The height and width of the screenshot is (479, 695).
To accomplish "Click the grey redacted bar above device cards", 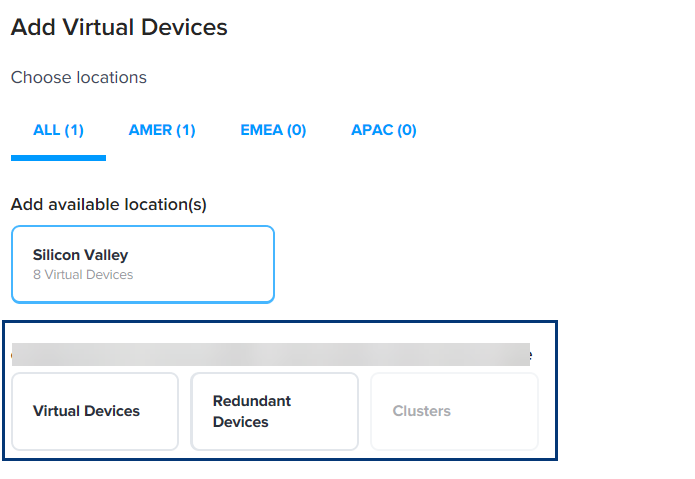I will click(271, 354).
